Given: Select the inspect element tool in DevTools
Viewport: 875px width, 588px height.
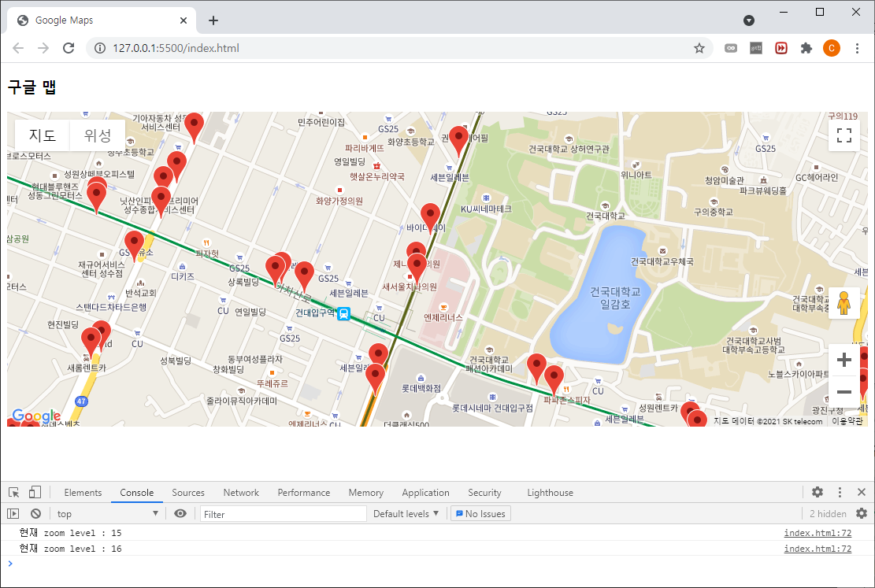Looking at the screenshot, I should coord(14,492).
